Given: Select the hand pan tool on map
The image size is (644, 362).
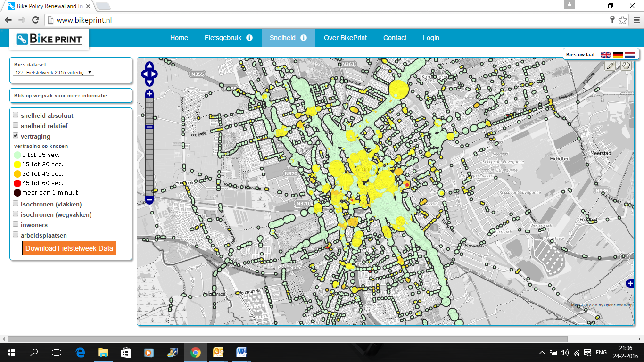Looking at the screenshot, I should click(626, 66).
